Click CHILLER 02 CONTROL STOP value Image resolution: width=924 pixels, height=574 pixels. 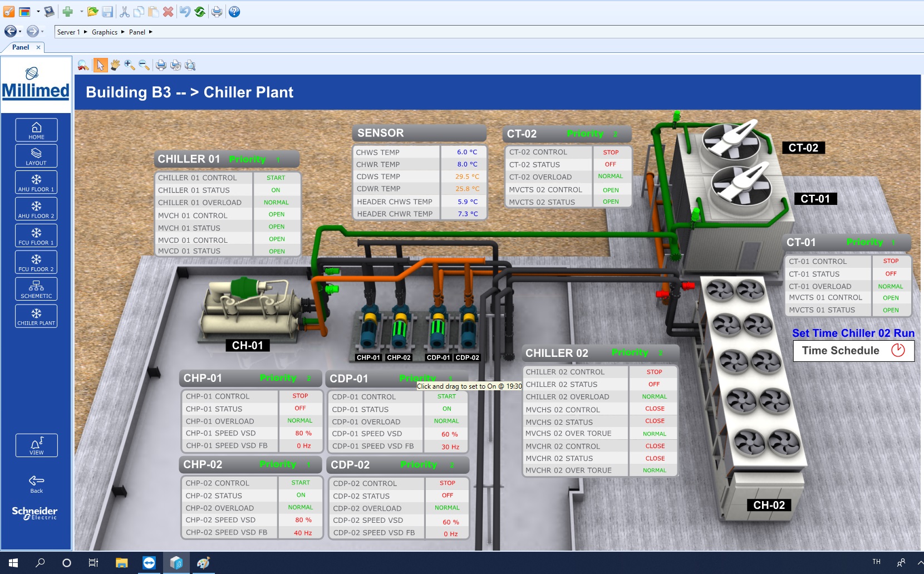654,372
